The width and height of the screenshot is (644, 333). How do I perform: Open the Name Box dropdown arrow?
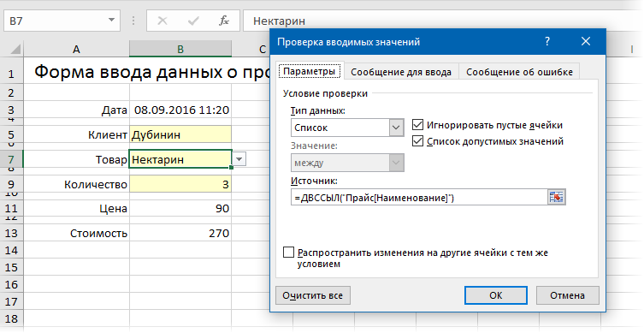[111, 21]
